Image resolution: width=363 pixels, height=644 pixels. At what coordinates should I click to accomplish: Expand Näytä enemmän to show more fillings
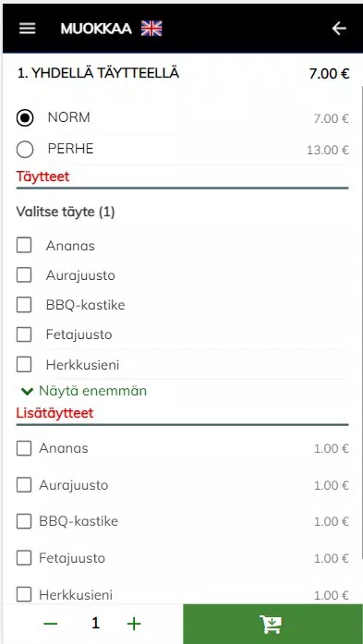[84, 391]
